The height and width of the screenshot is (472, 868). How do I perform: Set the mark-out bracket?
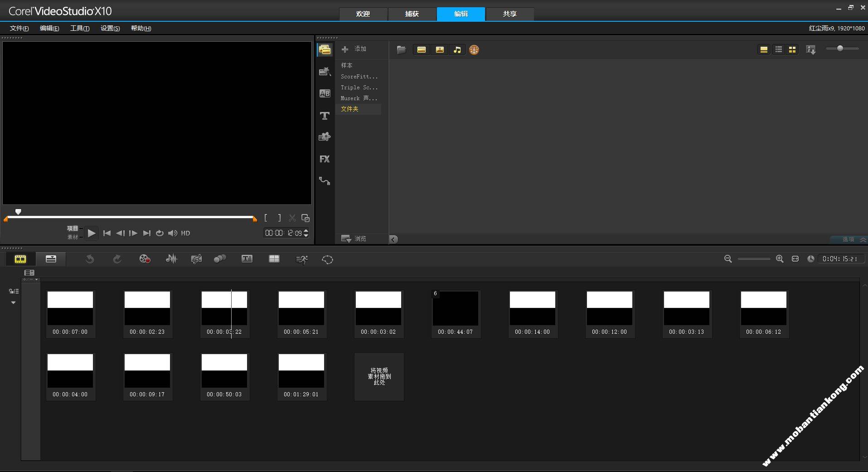(x=279, y=218)
